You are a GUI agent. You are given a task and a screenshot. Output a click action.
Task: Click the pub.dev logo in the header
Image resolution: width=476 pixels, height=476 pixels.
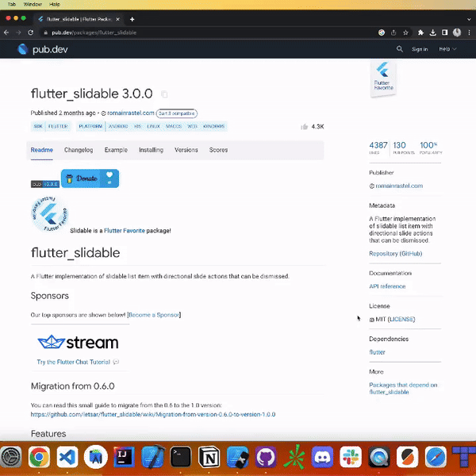tap(44, 49)
